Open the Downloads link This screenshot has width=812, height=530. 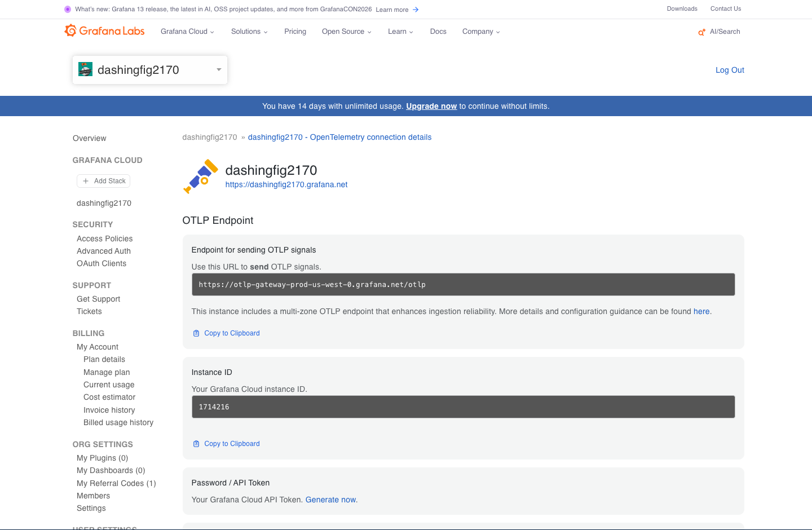tap(682, 8)
